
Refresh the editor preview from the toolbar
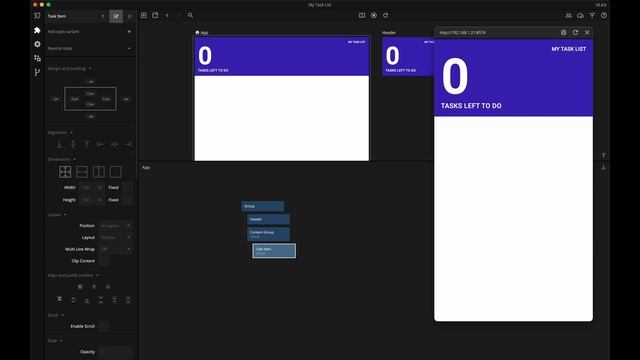pyautogui.click(x=385, y=15)
